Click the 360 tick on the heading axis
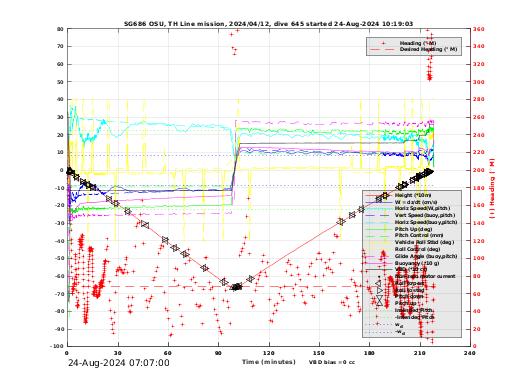 tap(479, 29)
